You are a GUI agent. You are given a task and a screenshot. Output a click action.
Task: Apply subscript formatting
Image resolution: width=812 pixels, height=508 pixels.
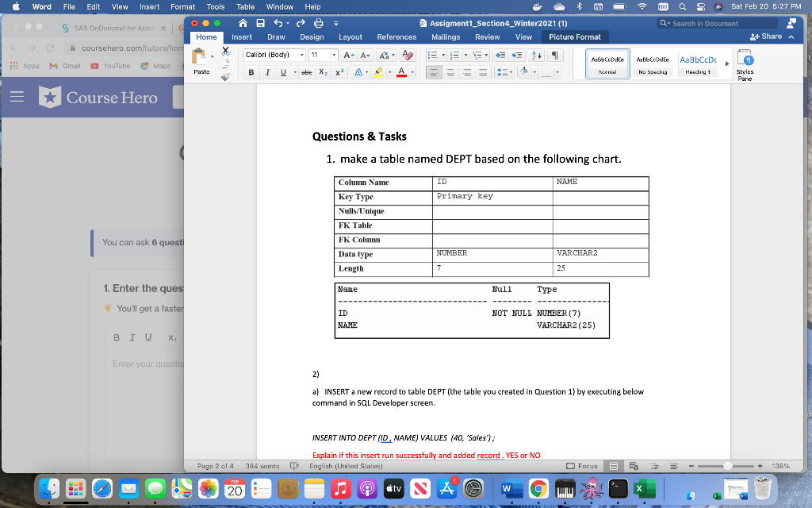click(x=322, y=71)
